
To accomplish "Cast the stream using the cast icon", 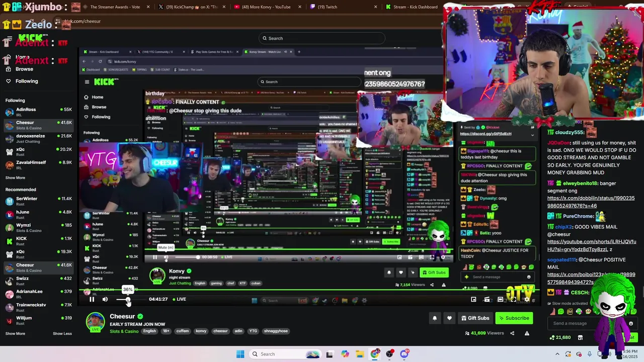I will (x=487, y=300).
